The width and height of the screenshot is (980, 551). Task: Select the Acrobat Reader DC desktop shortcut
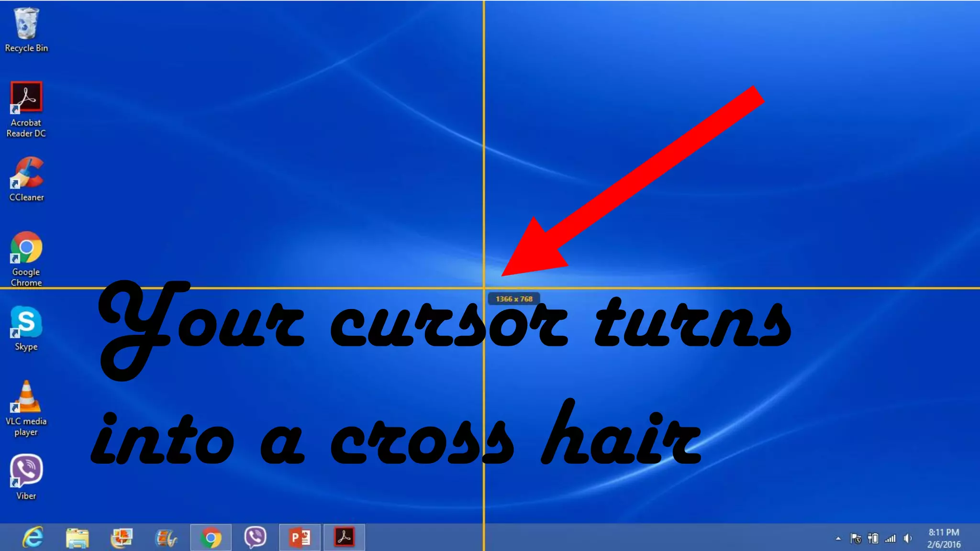click(x=26, y=110)
